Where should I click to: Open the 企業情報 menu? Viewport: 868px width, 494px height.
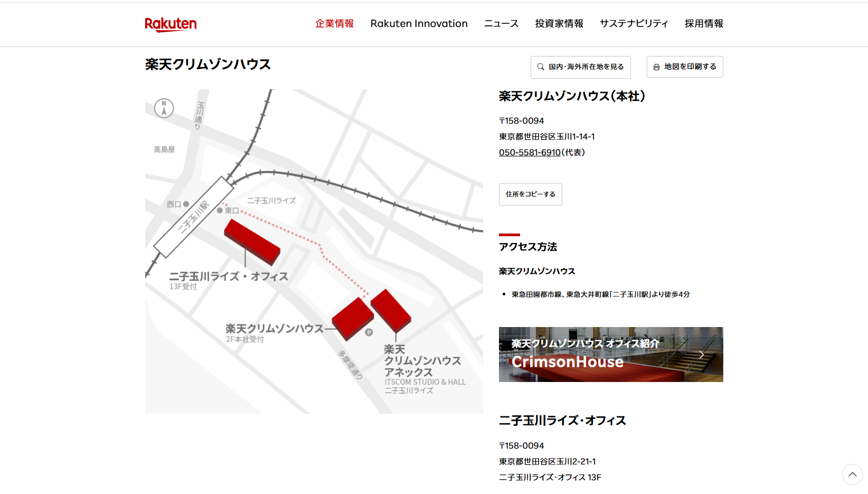(334, 24)
